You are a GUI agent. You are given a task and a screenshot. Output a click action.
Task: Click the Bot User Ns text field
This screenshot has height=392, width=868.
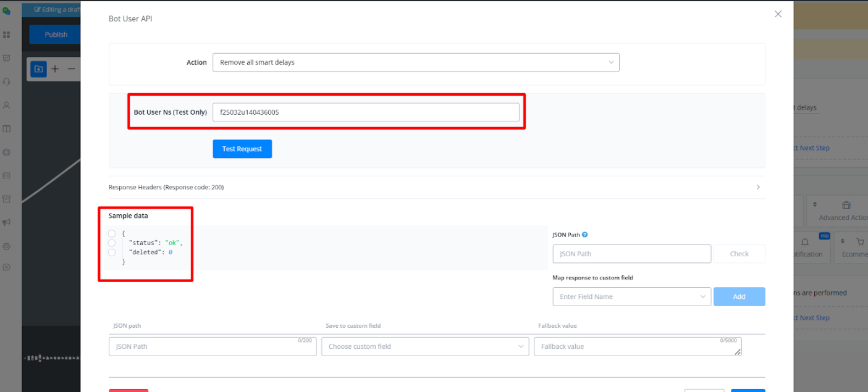pos(365,112)
